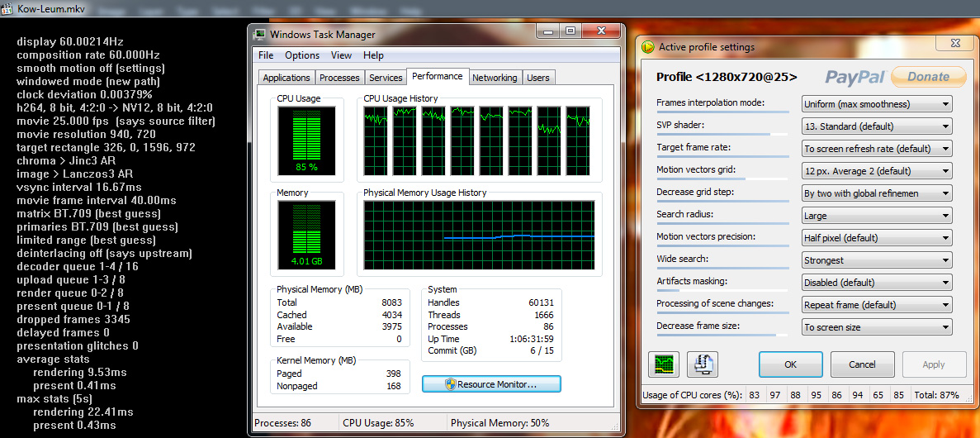Click the green performance graph icon button
This screenshot has width=980, height=438.
665,364
